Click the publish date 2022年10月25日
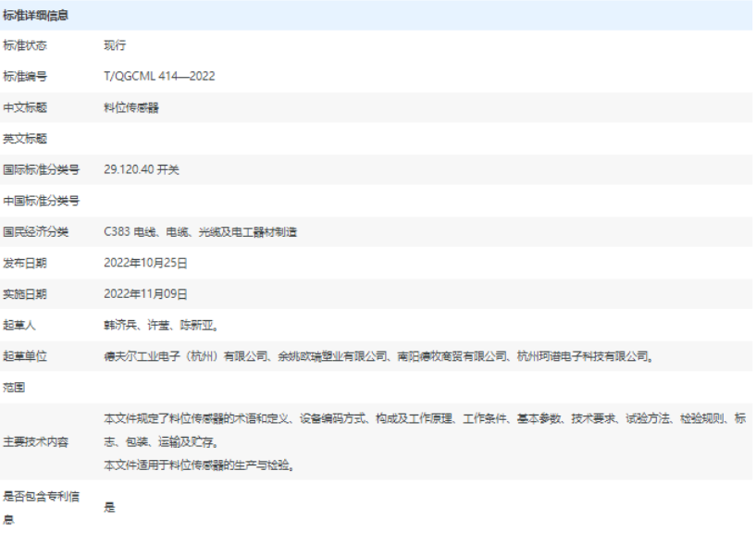 [145, 264]
